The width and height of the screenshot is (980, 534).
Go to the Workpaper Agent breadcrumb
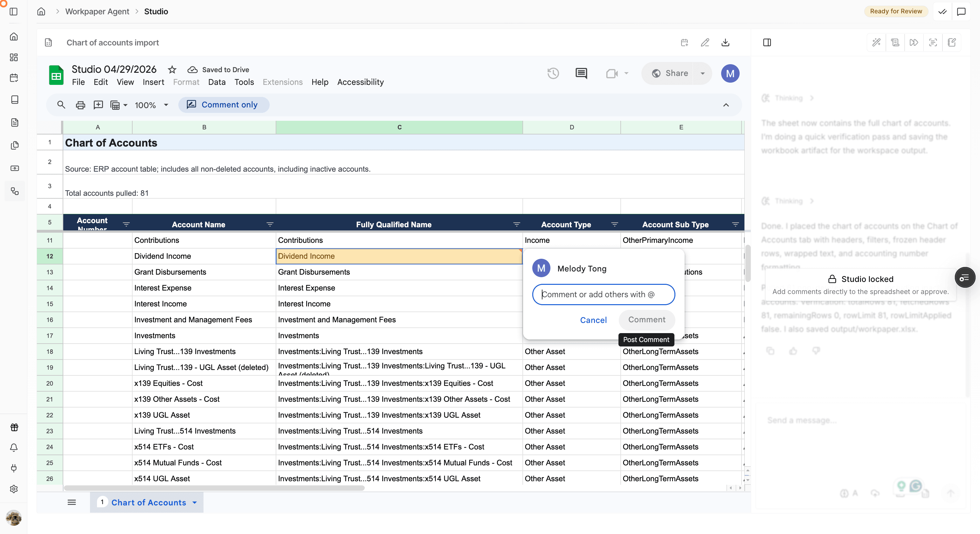97,11
